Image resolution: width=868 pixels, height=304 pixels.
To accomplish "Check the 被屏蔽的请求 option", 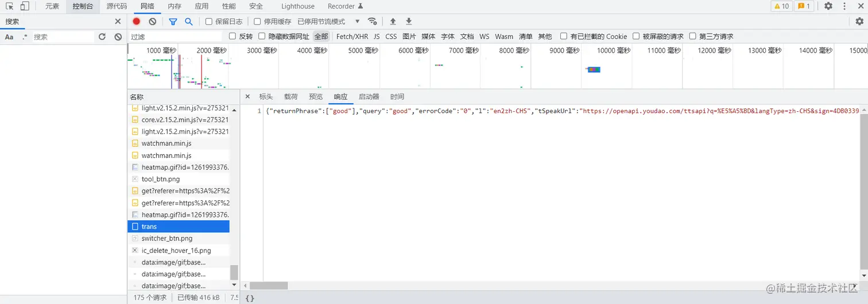I will [x=636, y=36].
